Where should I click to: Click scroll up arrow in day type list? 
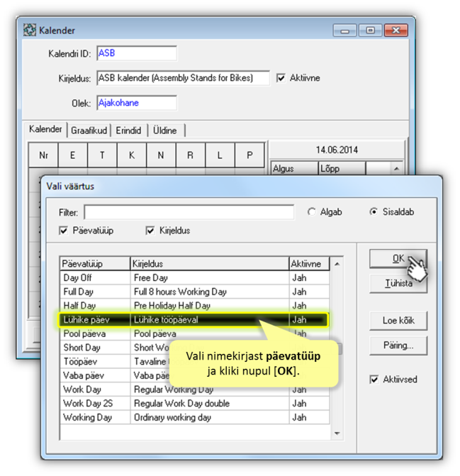[x=337, y=264]
